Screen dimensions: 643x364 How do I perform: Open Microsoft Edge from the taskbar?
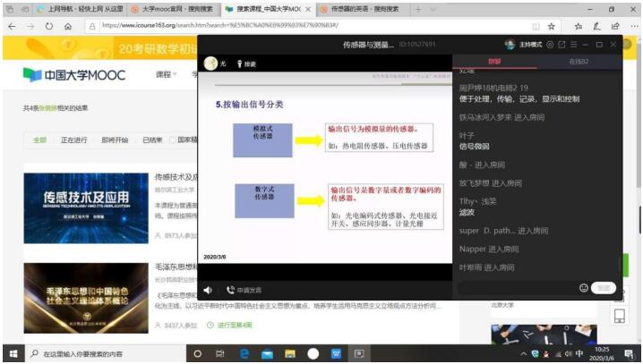pos(244,353)
